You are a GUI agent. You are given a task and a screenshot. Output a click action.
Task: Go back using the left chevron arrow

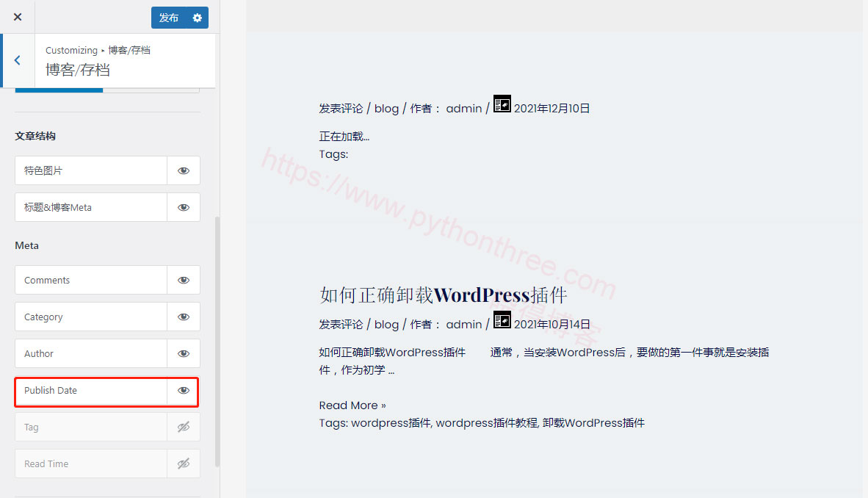coord(18,60)
